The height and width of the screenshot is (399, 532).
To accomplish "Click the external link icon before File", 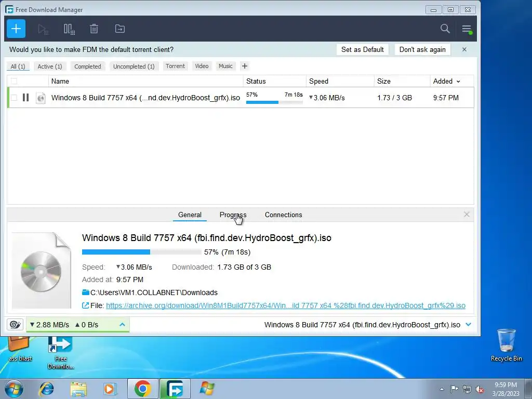I will (x=86, y=305).
